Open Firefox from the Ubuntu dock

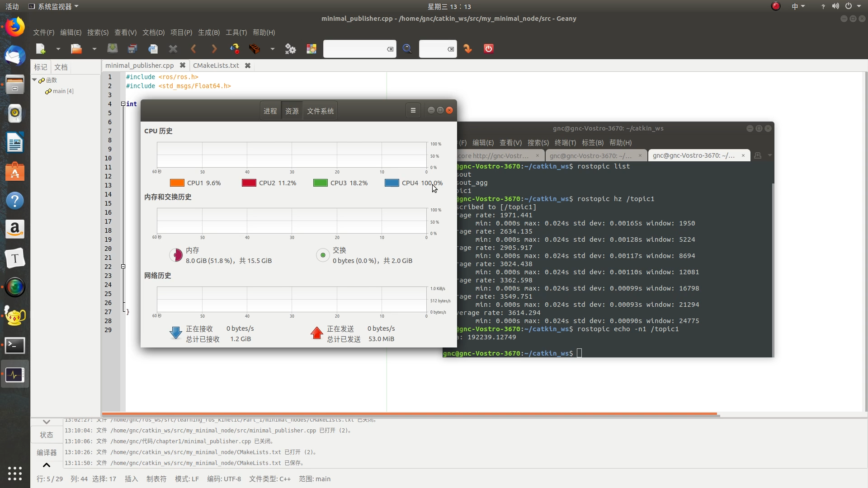pyautogui.click(x=15, y=27)
